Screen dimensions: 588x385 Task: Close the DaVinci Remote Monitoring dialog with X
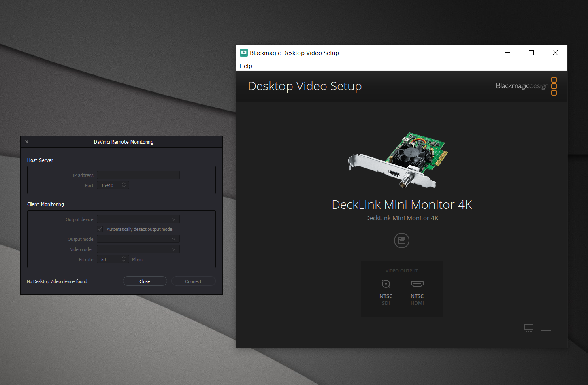(27, 142)
